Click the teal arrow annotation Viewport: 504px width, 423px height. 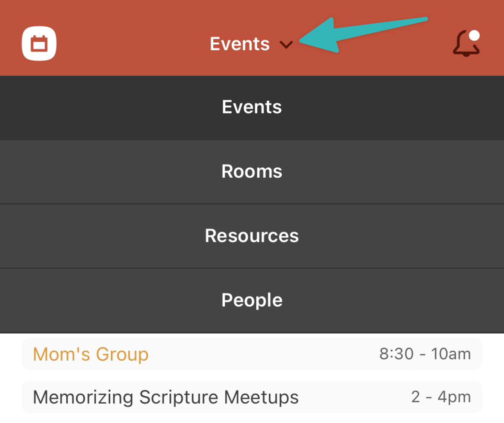(363, 34)
